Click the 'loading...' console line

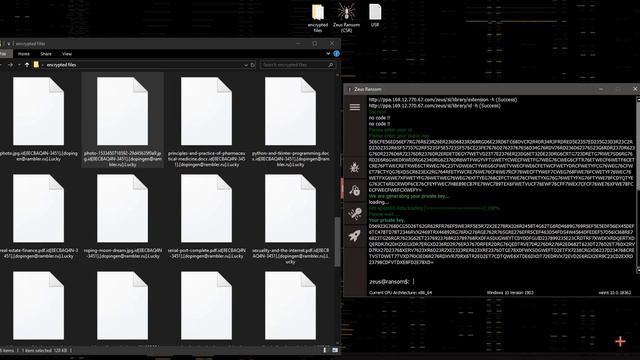click(378, 202)
